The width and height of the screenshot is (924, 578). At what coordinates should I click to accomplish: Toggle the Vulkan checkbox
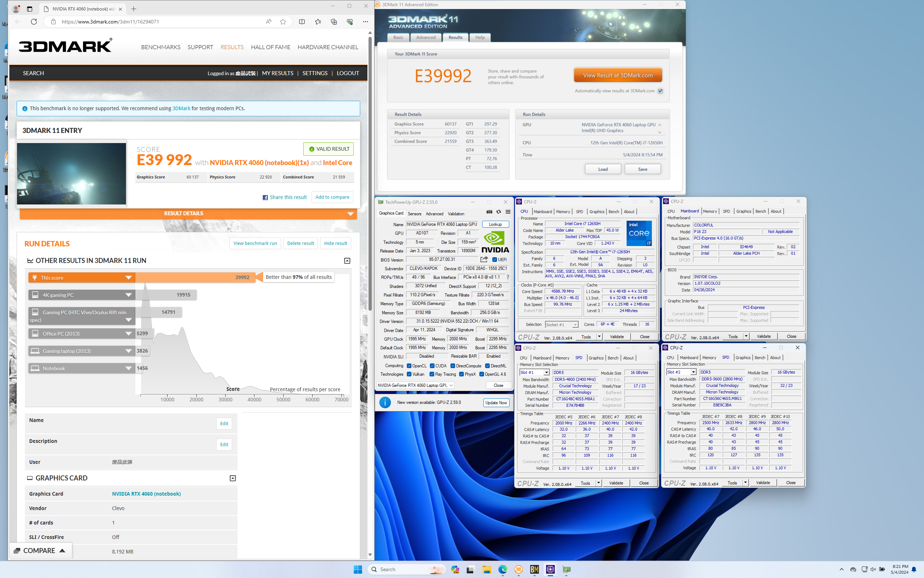409,374
